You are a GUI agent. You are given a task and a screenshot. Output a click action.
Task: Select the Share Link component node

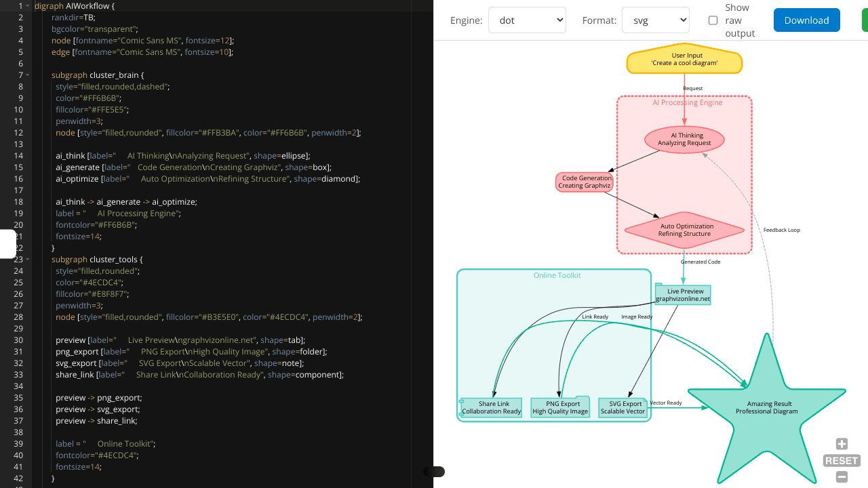(491, 407)
